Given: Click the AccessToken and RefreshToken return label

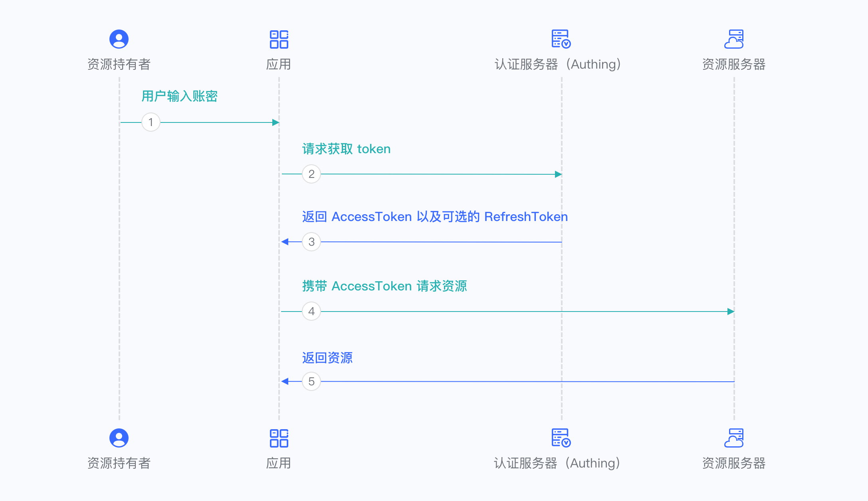Looking at the screenshot, I should coord(435,217).
